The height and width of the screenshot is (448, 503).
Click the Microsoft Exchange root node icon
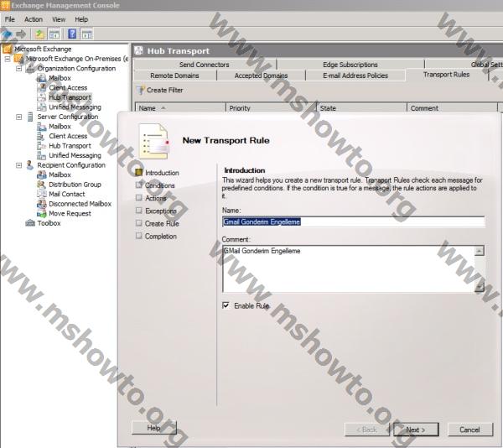pyautogui.click(x=8, y=49)
